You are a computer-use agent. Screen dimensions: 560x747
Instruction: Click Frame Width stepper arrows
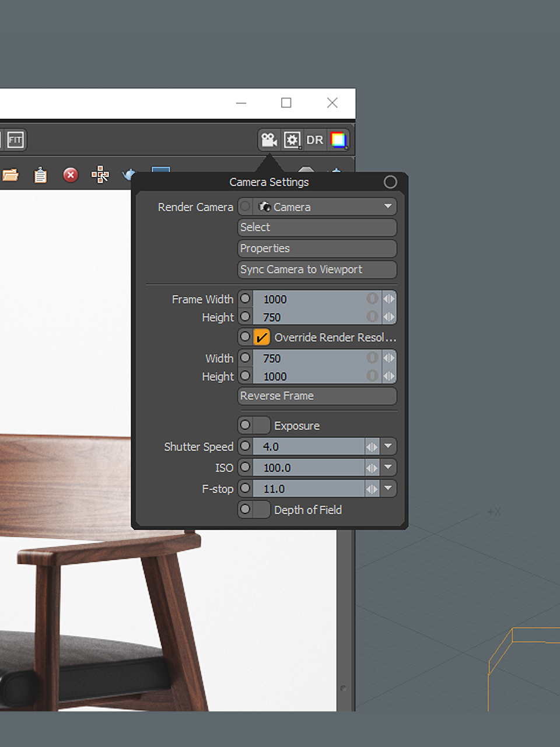pos(389,299)
